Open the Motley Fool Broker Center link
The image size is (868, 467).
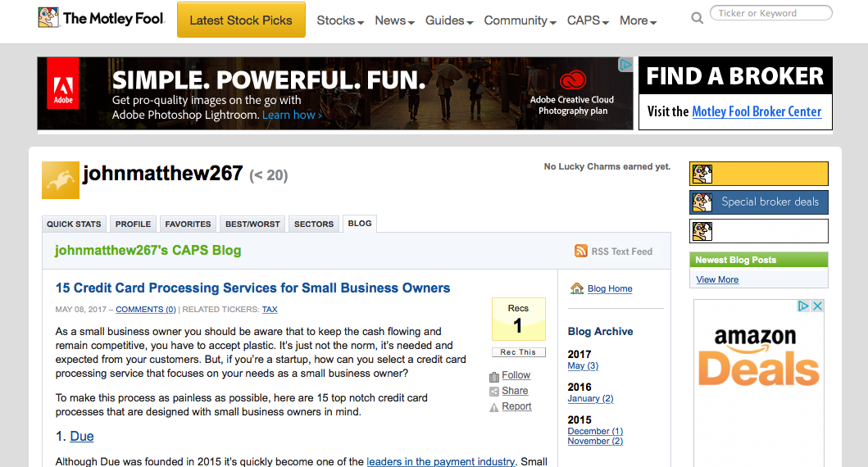[x=757, y=111]
